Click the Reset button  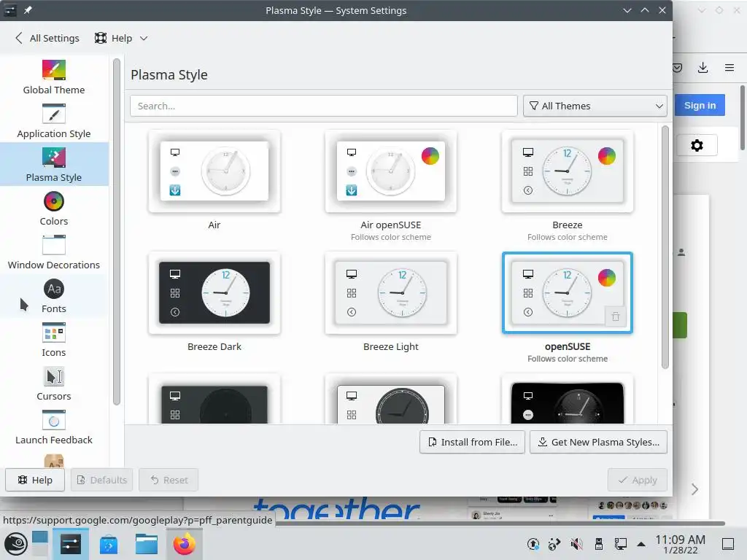(x=169, y=480)
